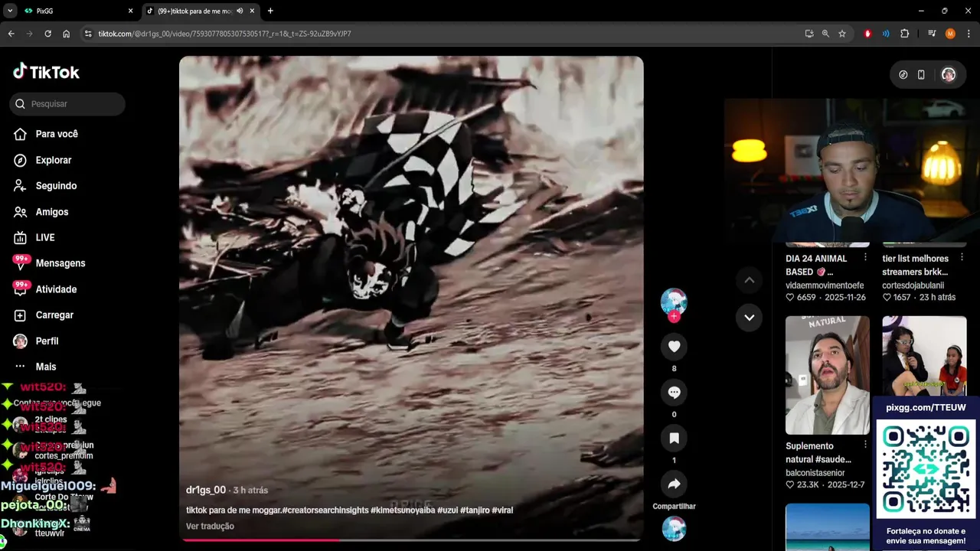This screenshot has height=551, width=980.
Task: Go to next video with down chevron
Action: [x=749, y=318]
